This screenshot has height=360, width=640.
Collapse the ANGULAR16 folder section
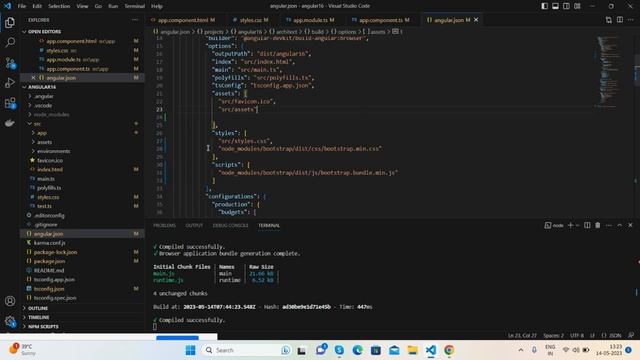tap(82, 87)
